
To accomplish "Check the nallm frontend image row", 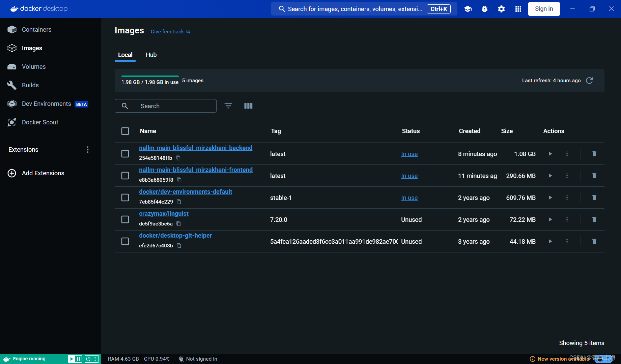I will 125,176.
